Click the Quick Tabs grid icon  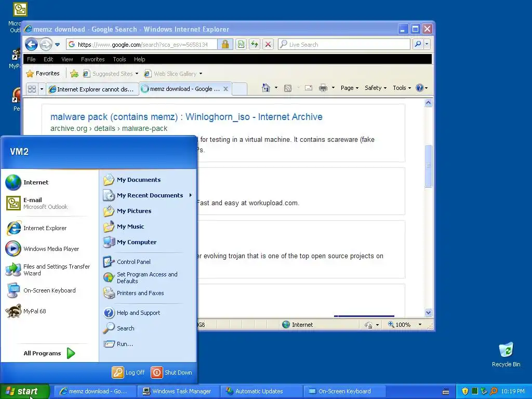click(x=32, y=89)
